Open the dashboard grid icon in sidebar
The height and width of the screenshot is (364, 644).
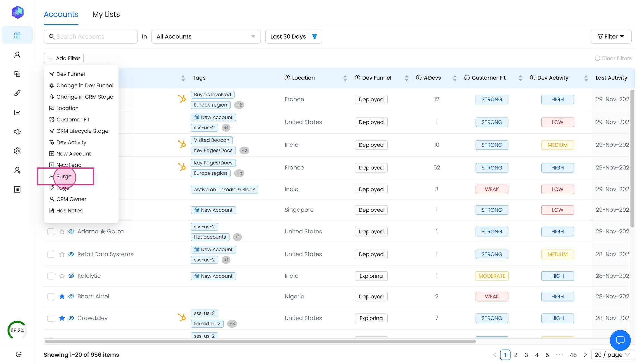coord(17,35)
